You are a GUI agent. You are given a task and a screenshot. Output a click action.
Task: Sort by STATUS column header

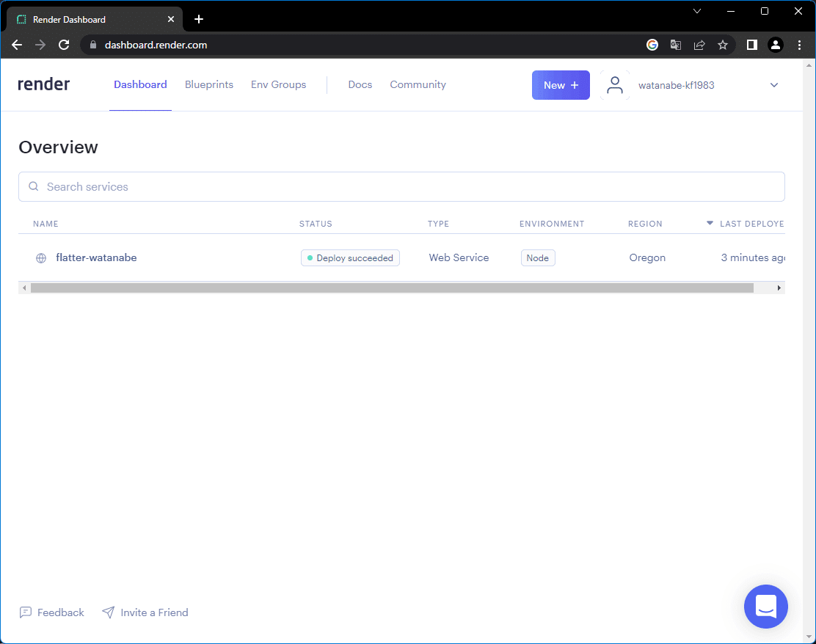click(x=316, y=224)
